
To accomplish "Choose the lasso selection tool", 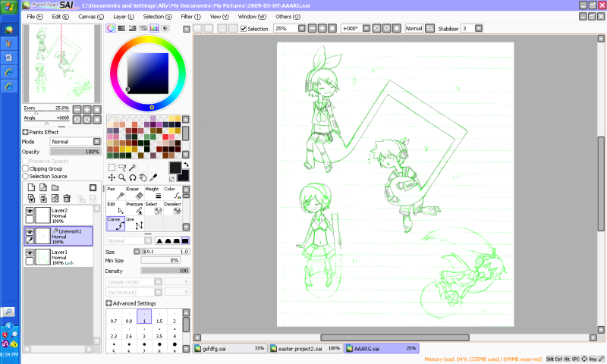I will (x=122, y=167).
